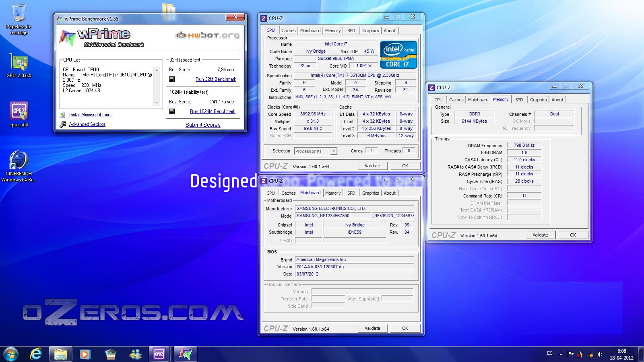The width and height of the screenshot is (644, 362).
Task: Click the save icon beside 32M best score
Action: point(172,79)
